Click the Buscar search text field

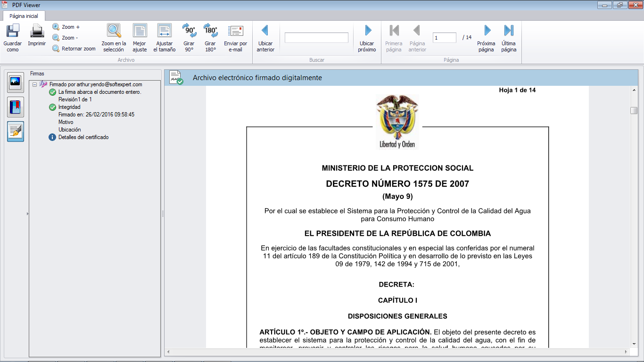tap(316, 38)
